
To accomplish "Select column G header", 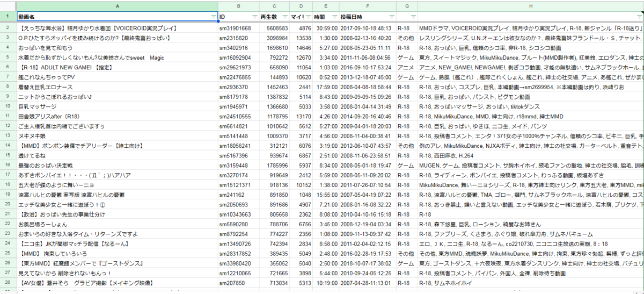I will click(407, 5).
